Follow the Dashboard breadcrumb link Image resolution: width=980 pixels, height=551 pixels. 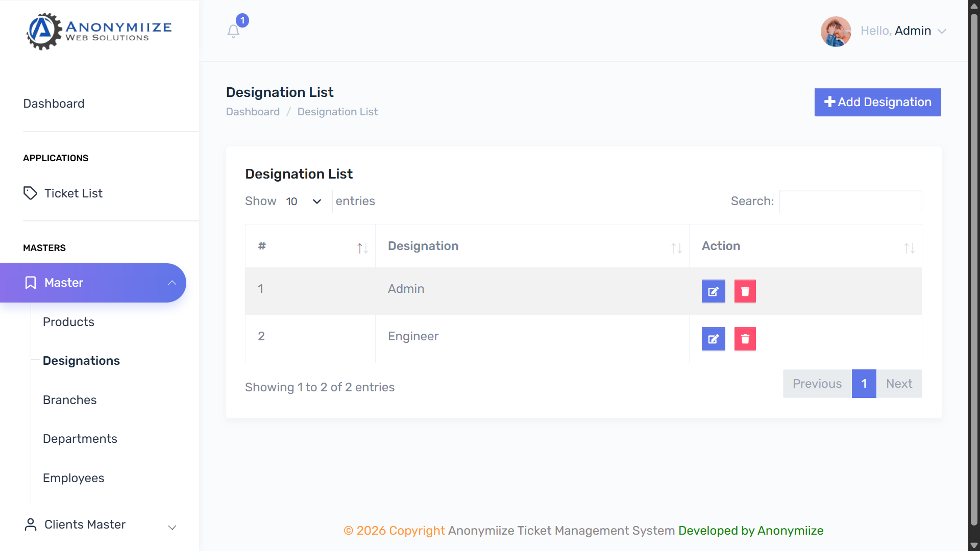[x=253, y=112]
